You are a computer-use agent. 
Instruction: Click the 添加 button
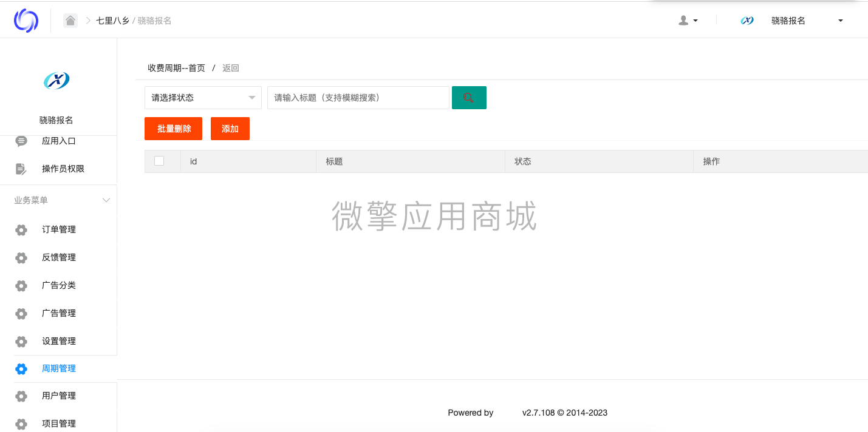[x=230, y=129]
